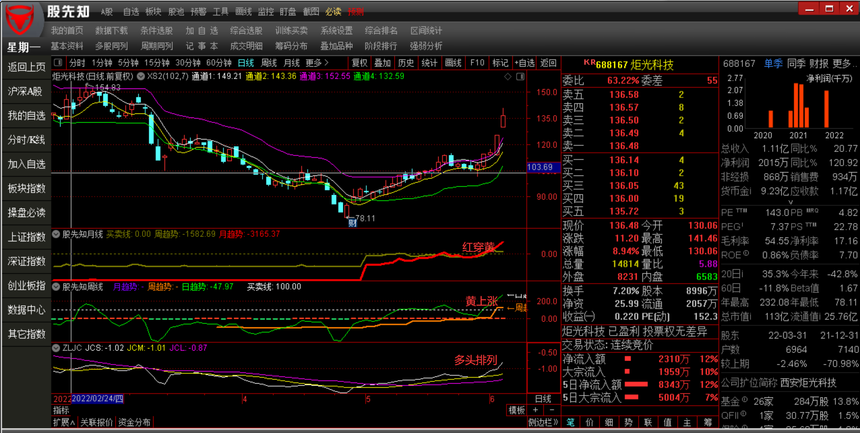Select the 细 tab at bottom
Viewport: 860px width, 433px height.
(609, 422)
